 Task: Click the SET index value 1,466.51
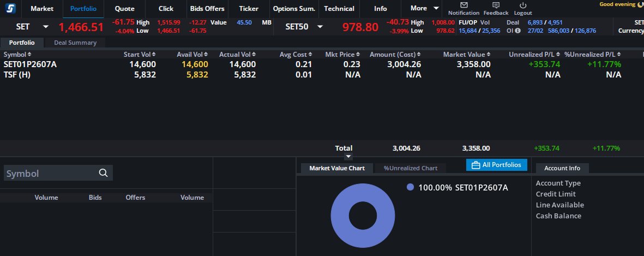(81, 27)
